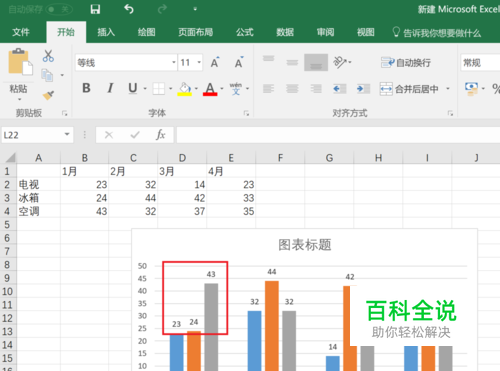Click the accounting number format icon
The height and width of the screenshot is (371, 500).
click(x=471, y=89)
